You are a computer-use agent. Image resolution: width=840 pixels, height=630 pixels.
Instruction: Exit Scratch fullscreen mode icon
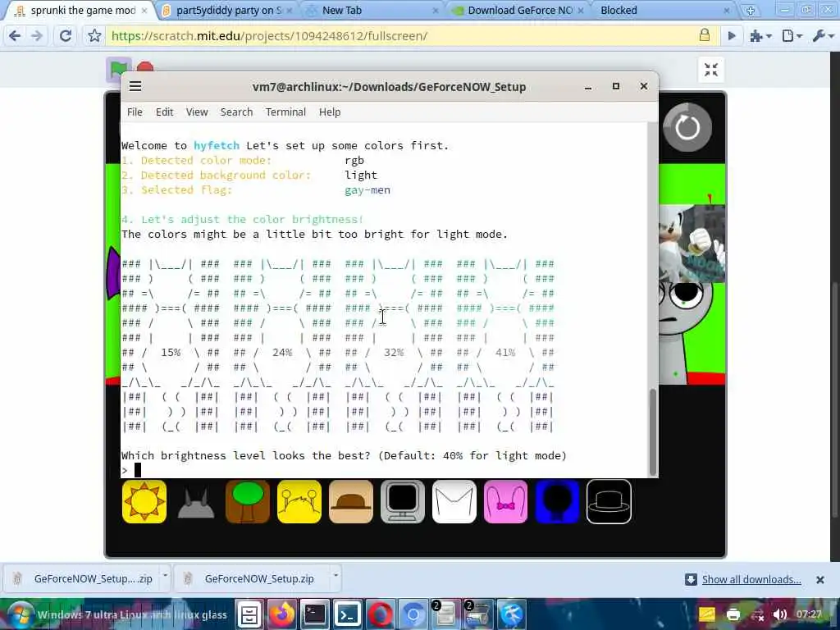click(x=711, y=70)
